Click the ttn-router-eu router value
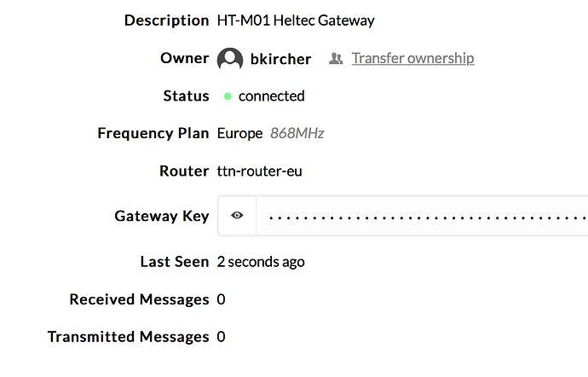Viewport: 588px width, 377px height. pyautogui.click(x=260, y=171)
